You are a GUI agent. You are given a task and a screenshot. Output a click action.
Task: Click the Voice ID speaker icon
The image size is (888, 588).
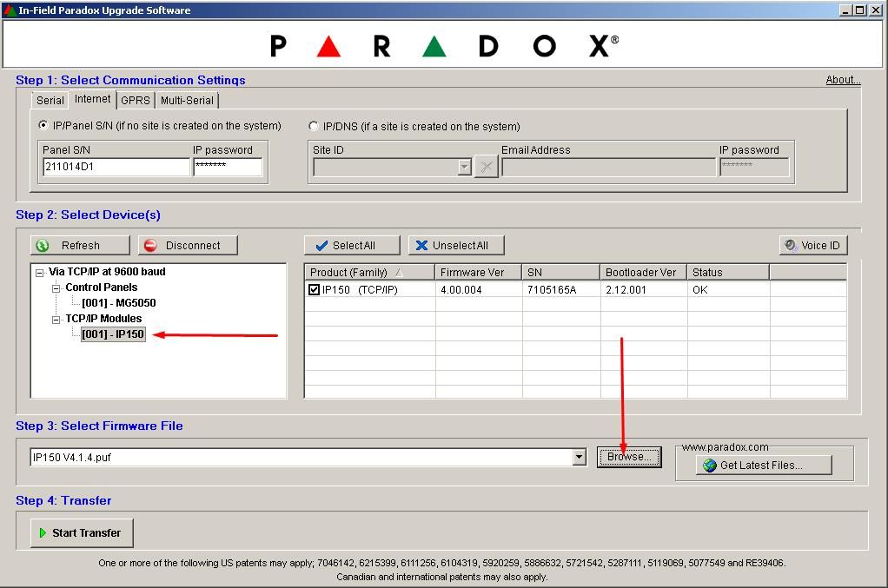point(791,245)
